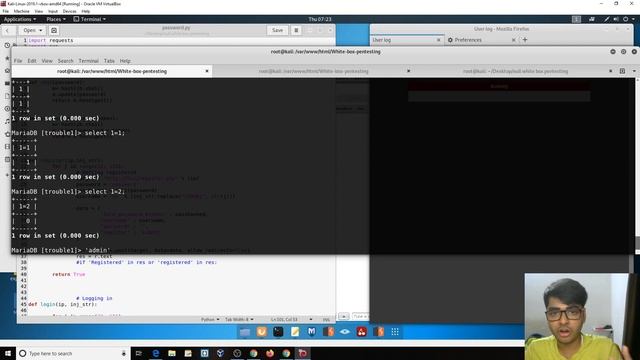Switch to the VirtualBox icon on the Windows taskbar
This screenshot has height=360, width=640.
221,353
